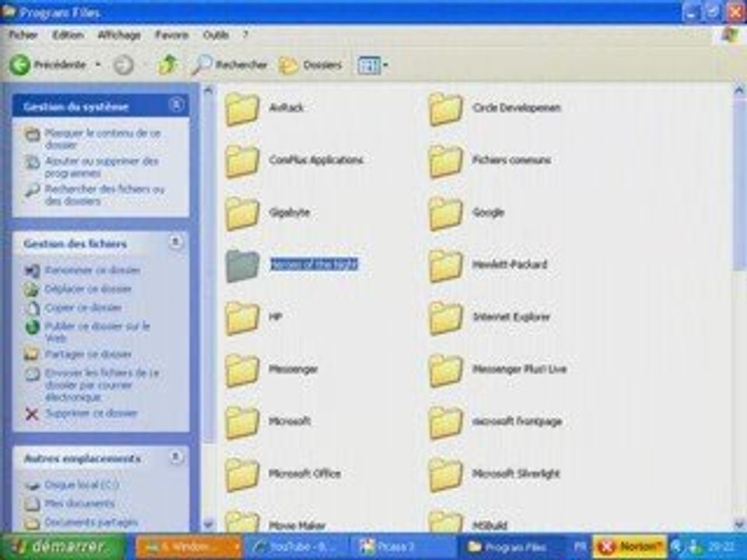This screenshot has height=560, width=747.
Task: Select the Movie Maker folder icon
Action: point(242,521)
